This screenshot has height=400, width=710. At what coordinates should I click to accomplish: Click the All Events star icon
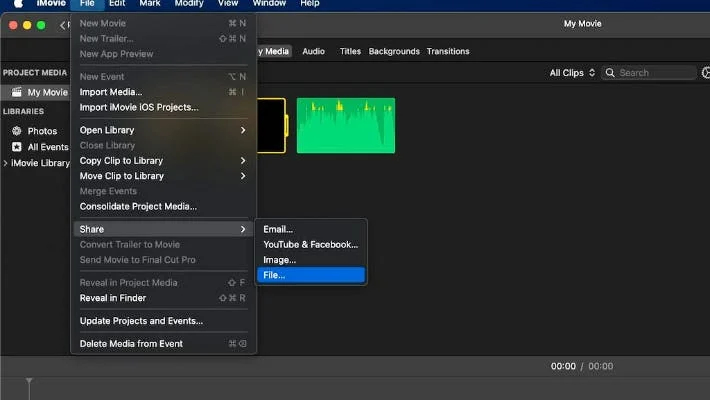click(x=16, y=147)
